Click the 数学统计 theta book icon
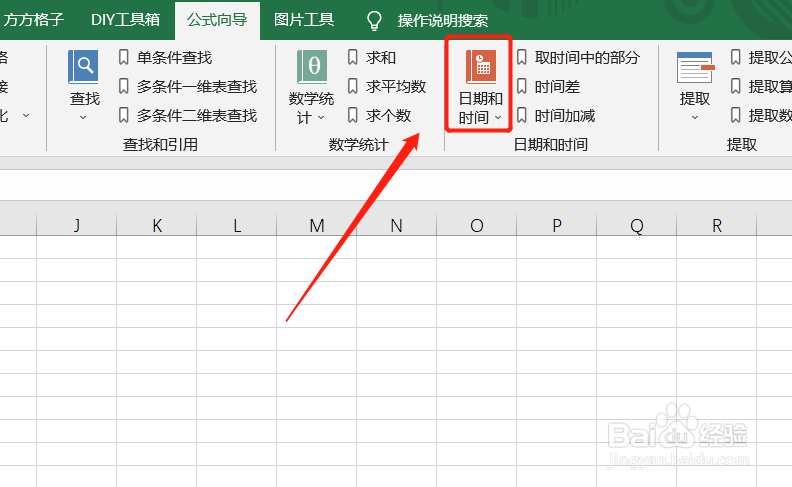 (312, 67)
